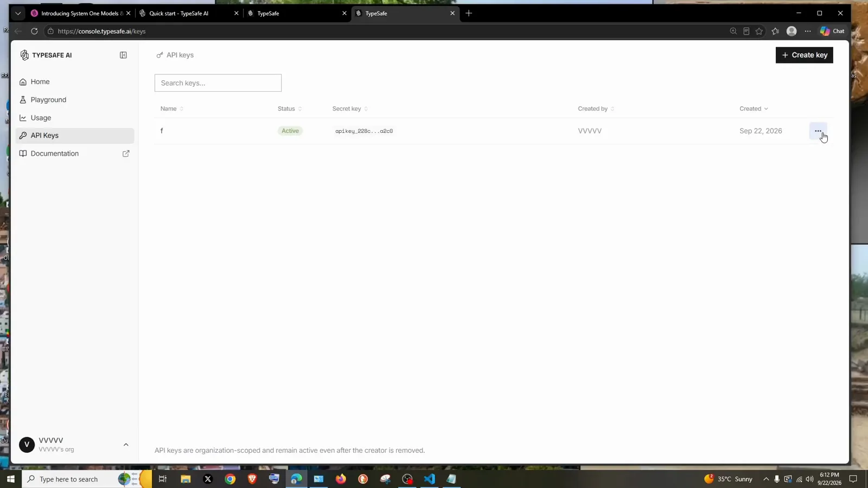Click the Sep 22, 2026 created date
Image resolution: width=868 pixels, height=488 pixels.
pyautogui.click(x=761, y=131)
